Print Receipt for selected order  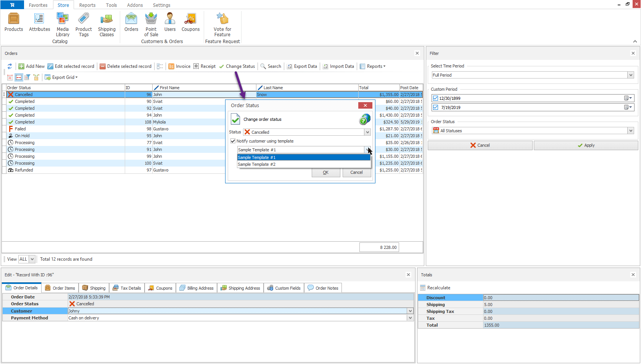[x=205, y=66]
